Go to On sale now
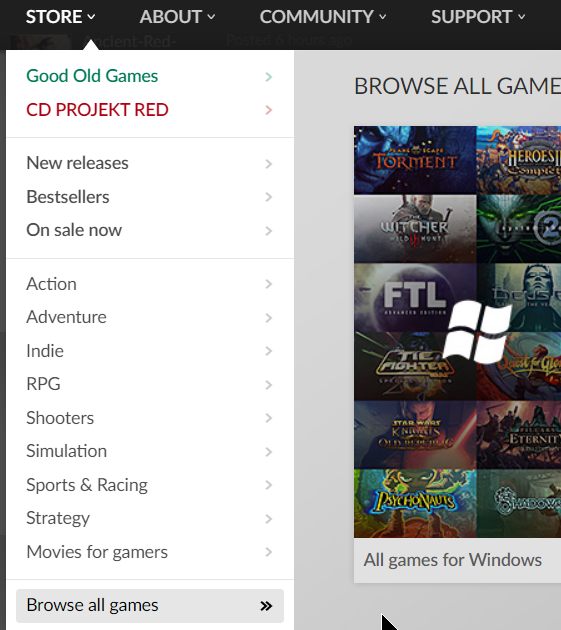Image resolution: width=561 pixels, height=630 pixels. click(x=150, y=230)
